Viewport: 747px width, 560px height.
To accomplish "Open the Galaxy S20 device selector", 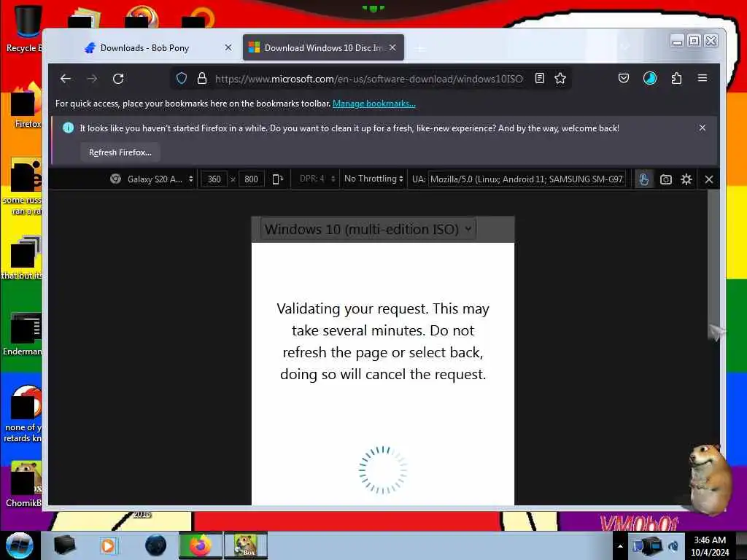I will coord(152,179).
